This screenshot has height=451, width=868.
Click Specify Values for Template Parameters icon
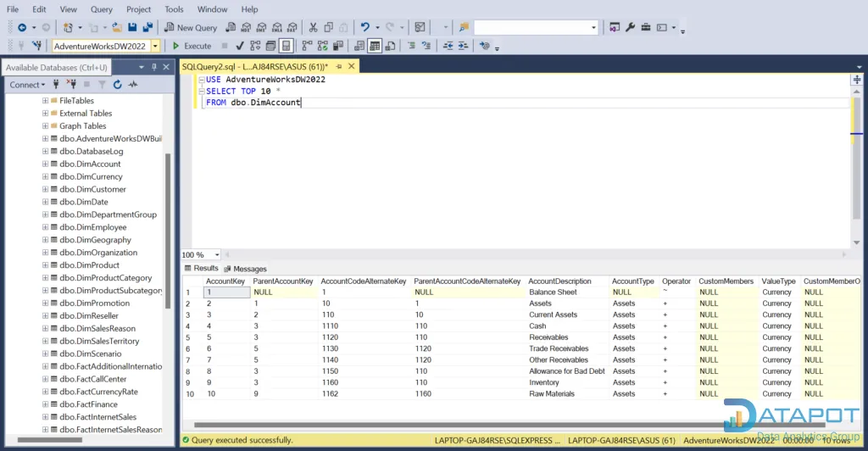pos(484,46)
